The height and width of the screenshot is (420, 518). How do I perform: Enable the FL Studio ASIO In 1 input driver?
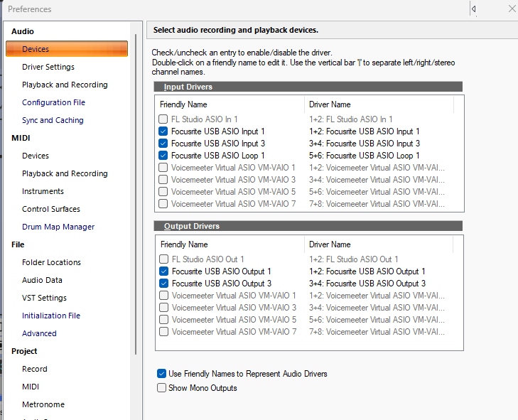coord(163,119)
